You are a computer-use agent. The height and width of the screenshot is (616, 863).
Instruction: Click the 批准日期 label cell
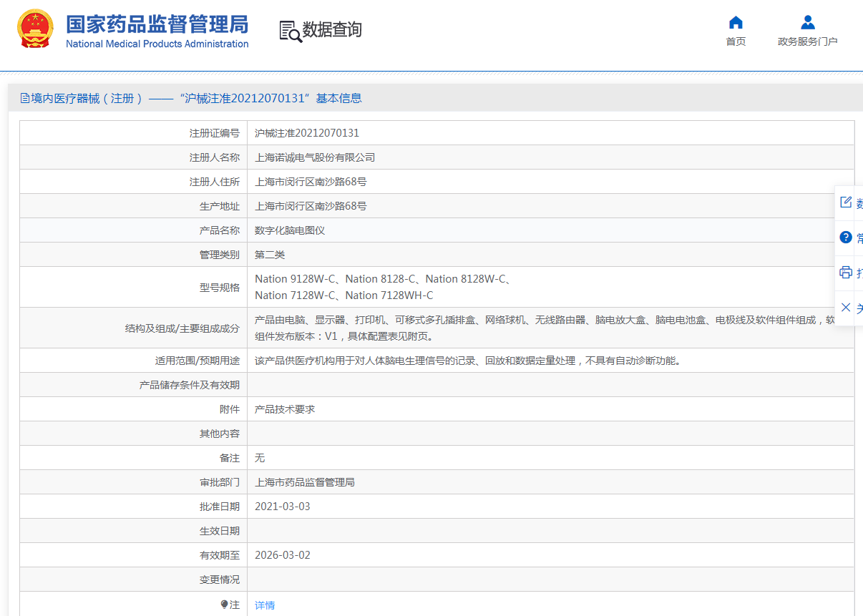pyautogui.click(x=134, y=507)
